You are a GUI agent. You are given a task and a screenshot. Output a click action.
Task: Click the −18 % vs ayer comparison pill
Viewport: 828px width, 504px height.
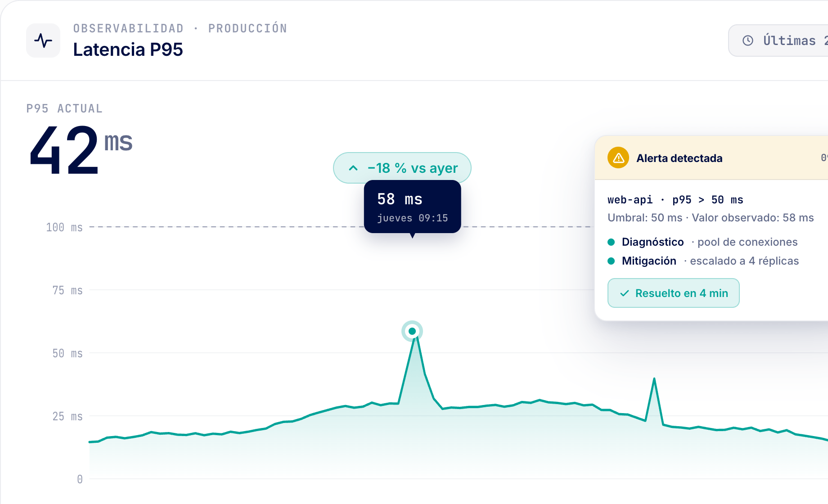[x=402, y=168]
